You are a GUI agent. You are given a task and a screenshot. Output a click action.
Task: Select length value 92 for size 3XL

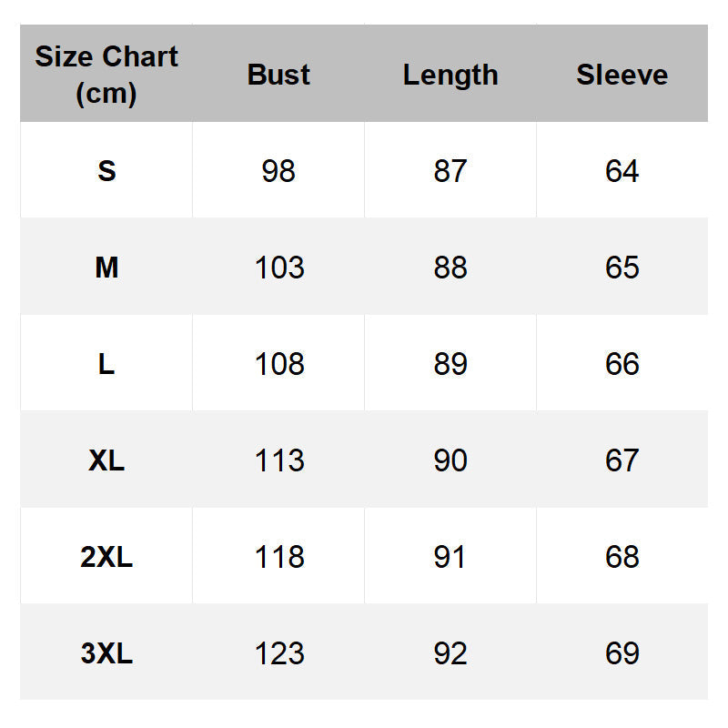450,653
